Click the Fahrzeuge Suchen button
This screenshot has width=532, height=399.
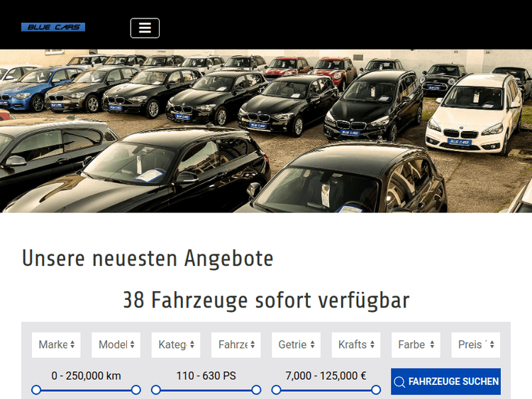pyautogui.click(x=446, y=382)
